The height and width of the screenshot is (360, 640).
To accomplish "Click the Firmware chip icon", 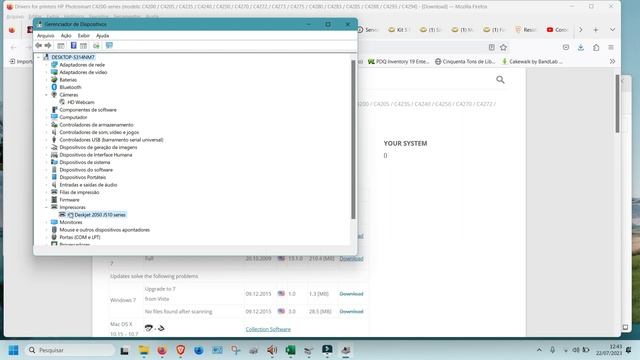I will pyautogui.click(x=54, y=200).
